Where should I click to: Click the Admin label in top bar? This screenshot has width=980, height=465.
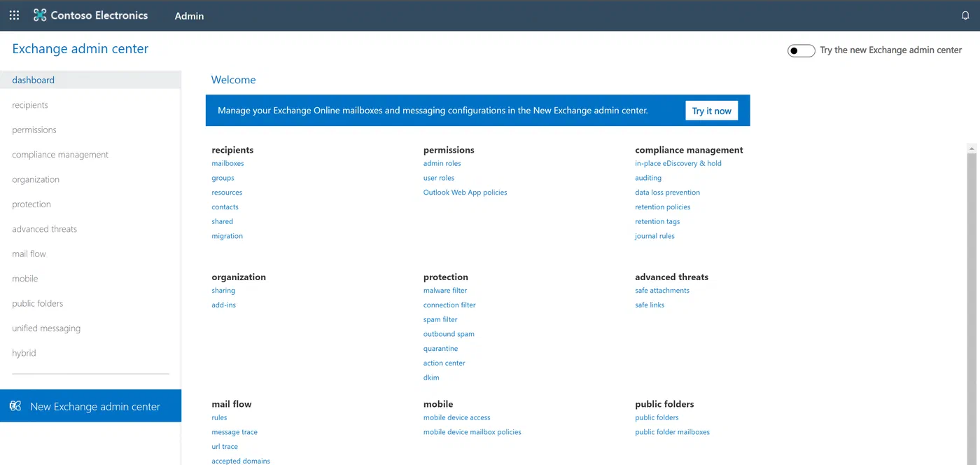click(x=189, y=15)
